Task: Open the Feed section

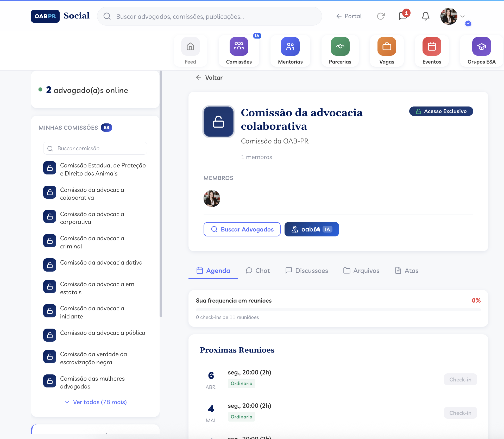Action: coord(190,51)
